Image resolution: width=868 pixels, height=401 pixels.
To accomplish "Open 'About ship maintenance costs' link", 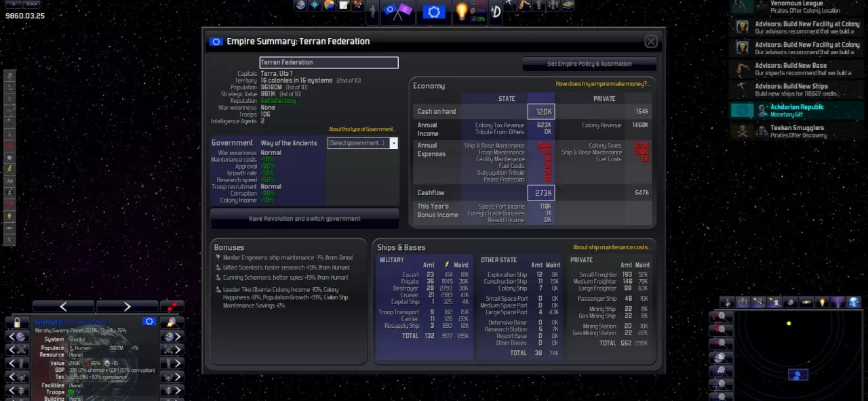I will click(612, 247).
